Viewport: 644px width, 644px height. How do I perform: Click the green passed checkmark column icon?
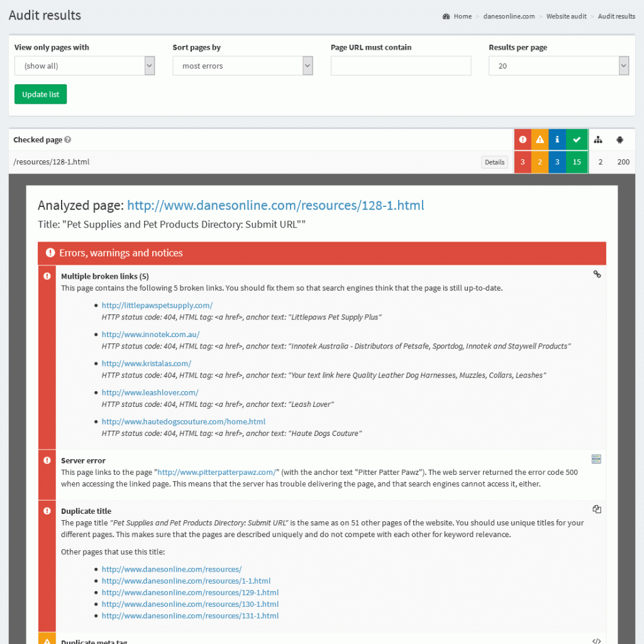point(577,140)
